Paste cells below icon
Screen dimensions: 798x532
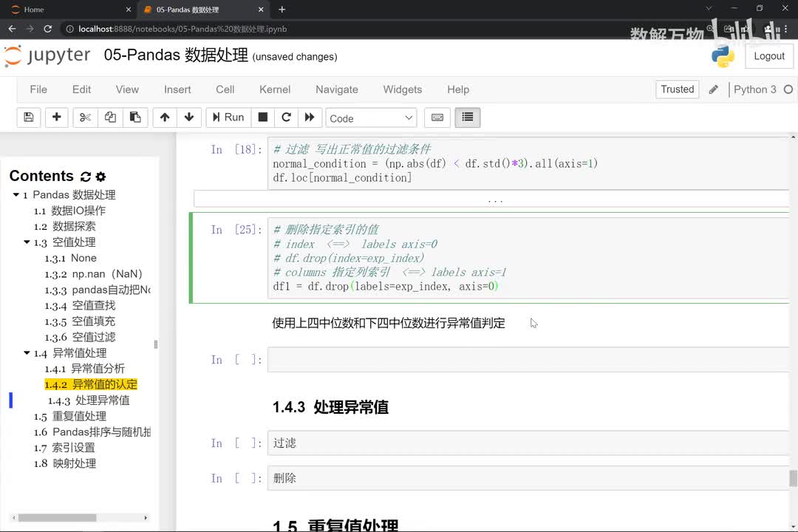pos(135,117)
